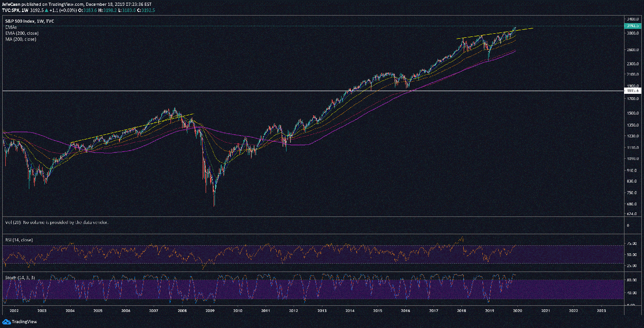Click the RSI 50.00 level label
This screenshot has width=644, height=328.
click(x=632, y=255)
